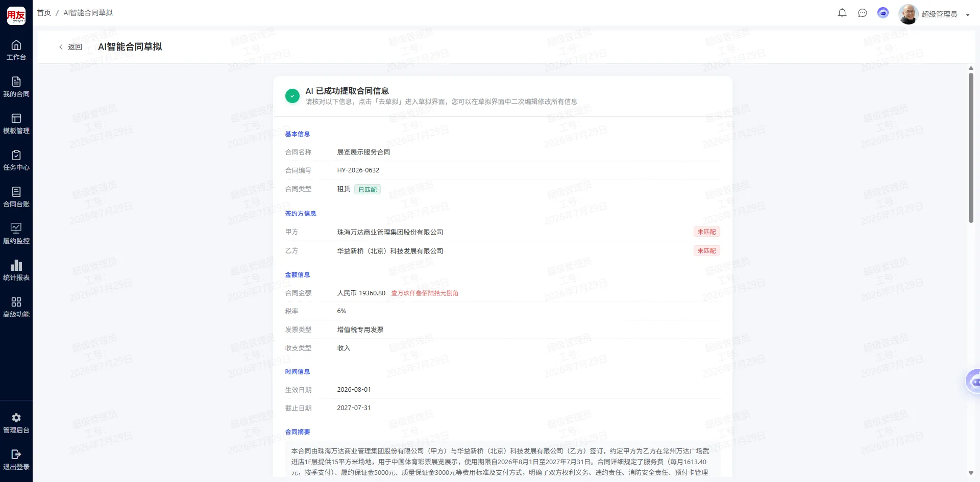Click the scrollbar down arrow

click(971, 473)
